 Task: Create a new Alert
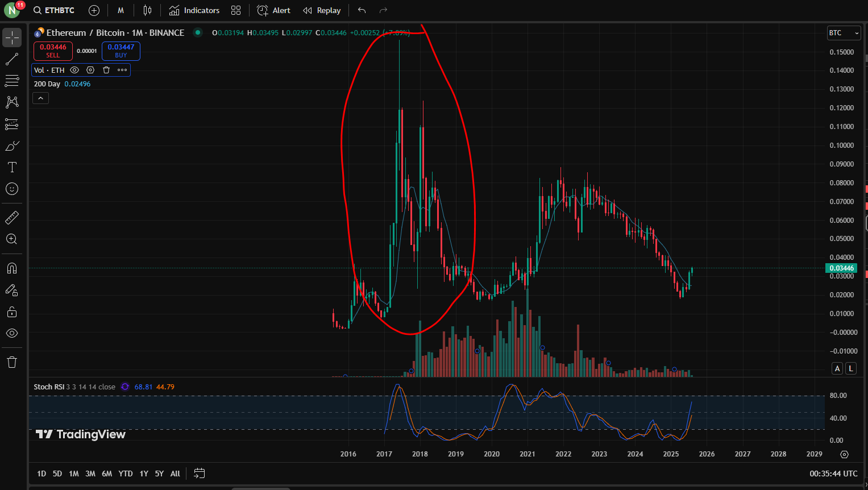[x=273, y=10]
